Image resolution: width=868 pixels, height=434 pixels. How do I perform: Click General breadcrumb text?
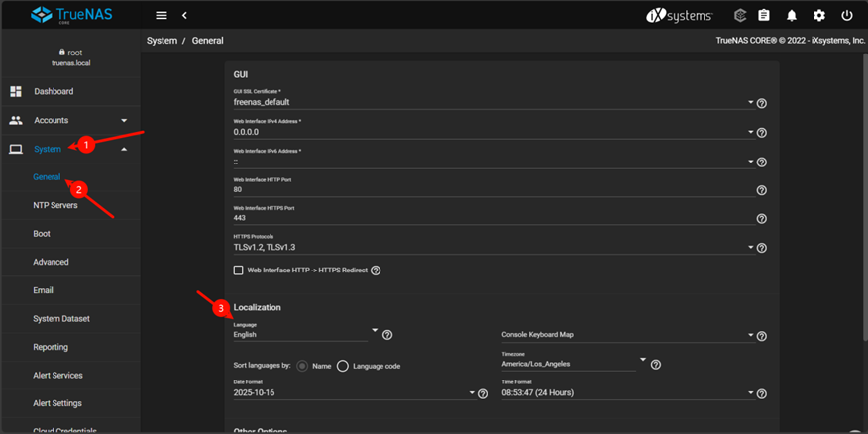coord(208,41)
